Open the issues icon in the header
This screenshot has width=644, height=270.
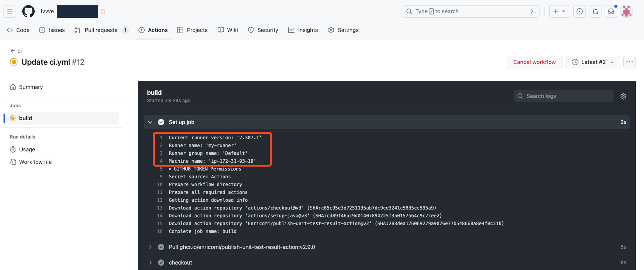(x=580, y=11)
